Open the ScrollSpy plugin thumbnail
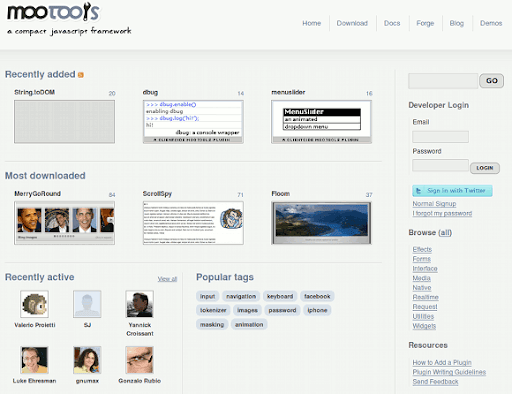The height and width of the screenshot is (394, 512). (193, 223)
